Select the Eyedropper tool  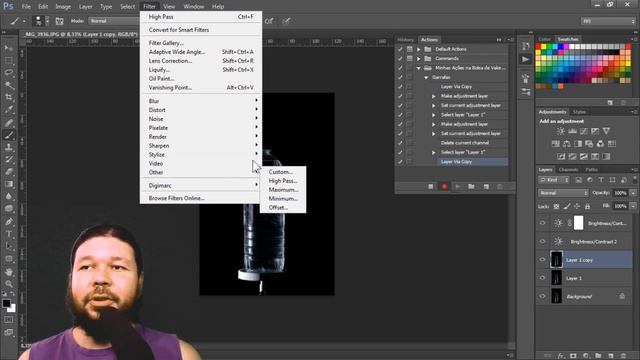point(9,109)
